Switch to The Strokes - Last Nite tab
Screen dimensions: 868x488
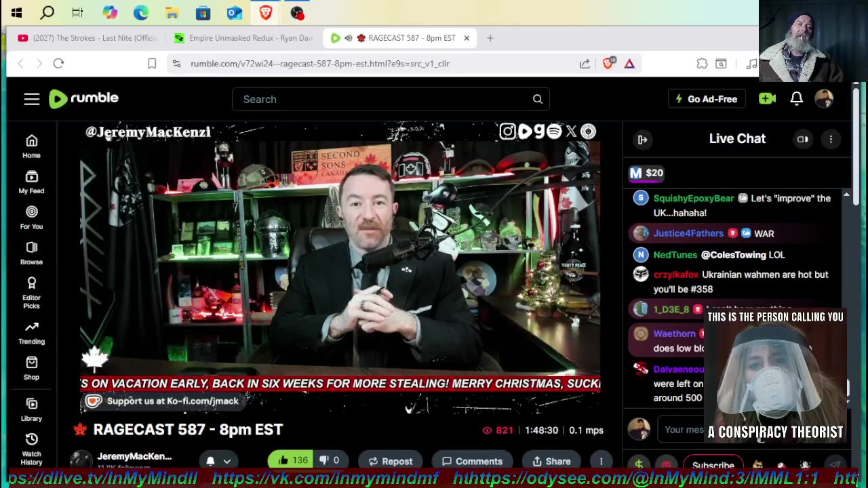tap(87, 38)
